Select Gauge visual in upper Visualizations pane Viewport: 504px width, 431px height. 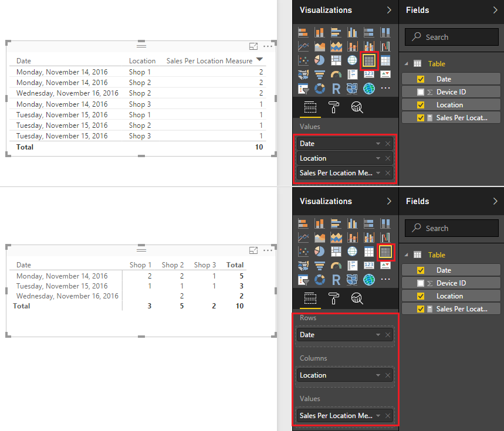coord(336,74)
